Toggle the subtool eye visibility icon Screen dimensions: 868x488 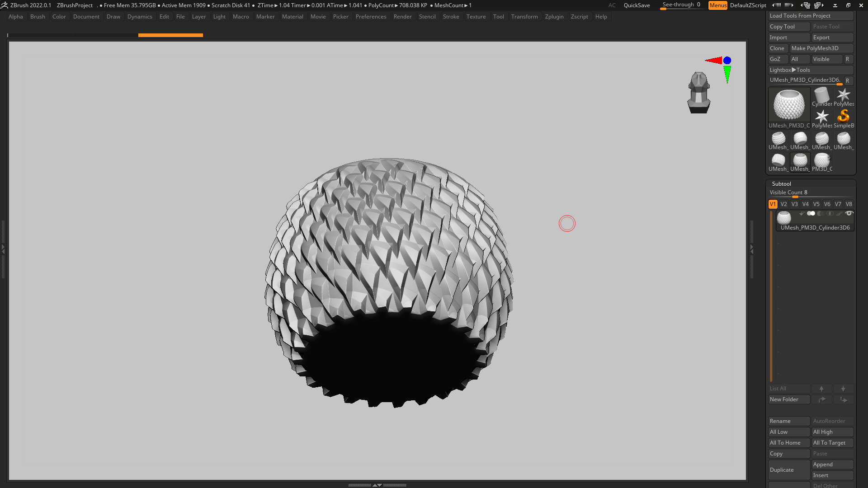click(849, 213)
